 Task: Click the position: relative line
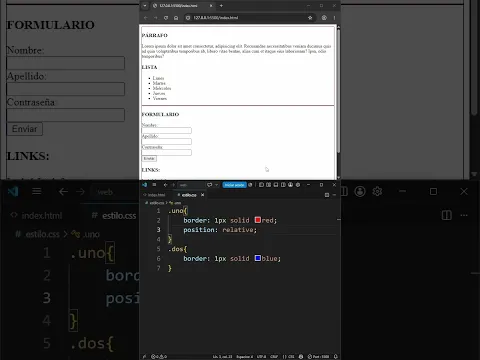pos(220,230)
